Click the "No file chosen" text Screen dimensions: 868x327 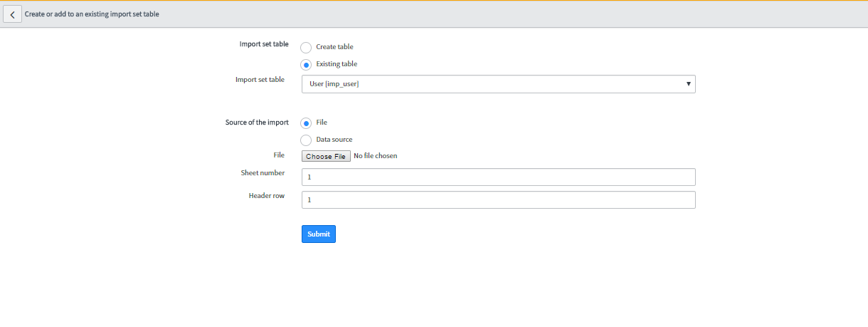pos(376,156)
